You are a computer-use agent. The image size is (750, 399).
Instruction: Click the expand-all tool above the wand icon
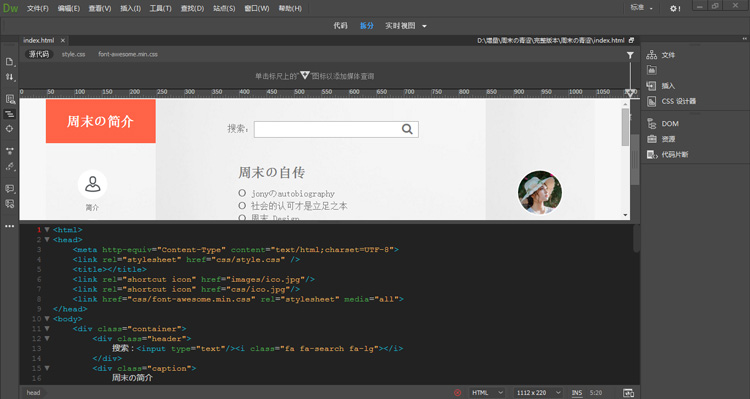click(10, 151)
